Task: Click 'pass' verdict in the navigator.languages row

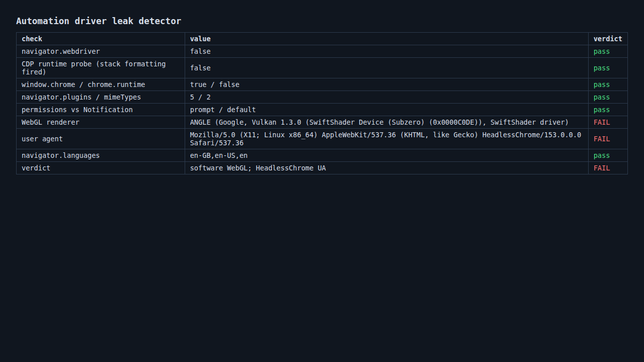Action: point(608,155)
